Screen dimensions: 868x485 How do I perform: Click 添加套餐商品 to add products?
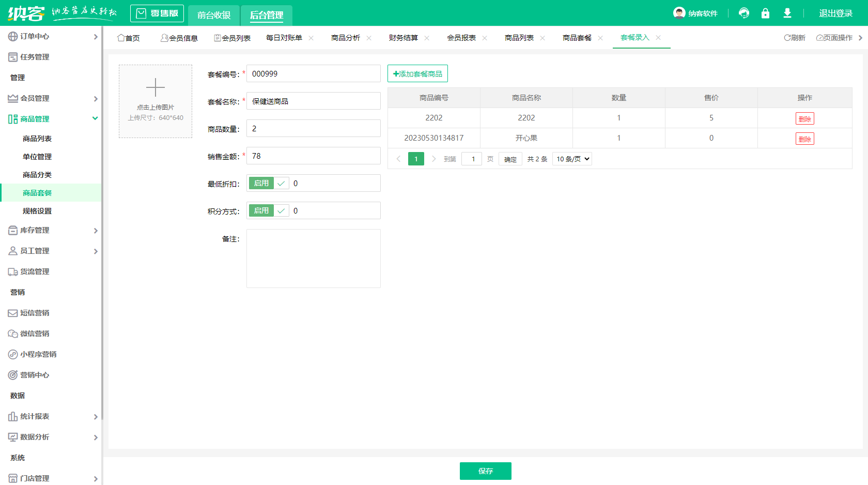click(418, 73)
